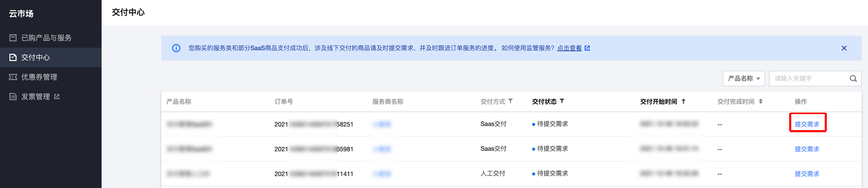Click the 交付方式 filter funnel icon

coord(510,101)
